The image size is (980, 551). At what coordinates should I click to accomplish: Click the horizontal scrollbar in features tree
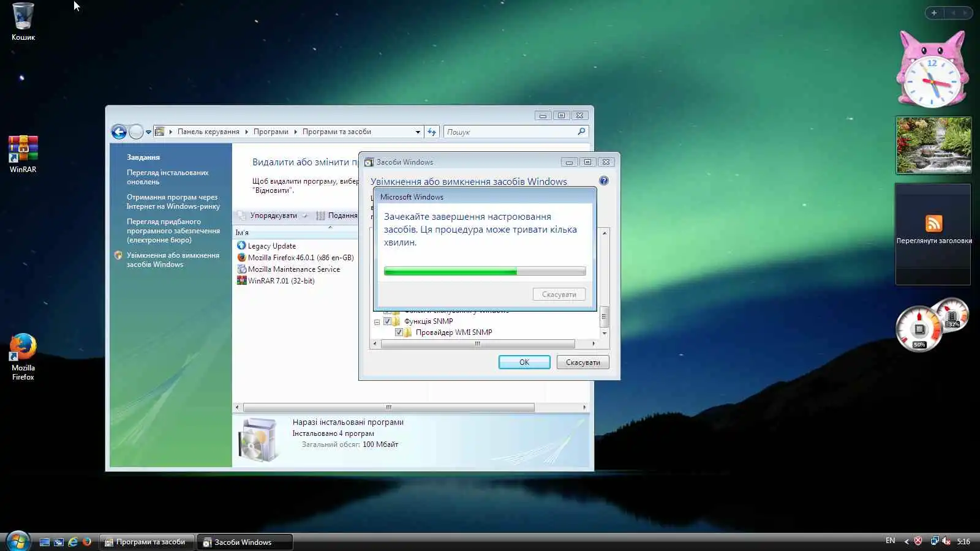pos(478,344)
